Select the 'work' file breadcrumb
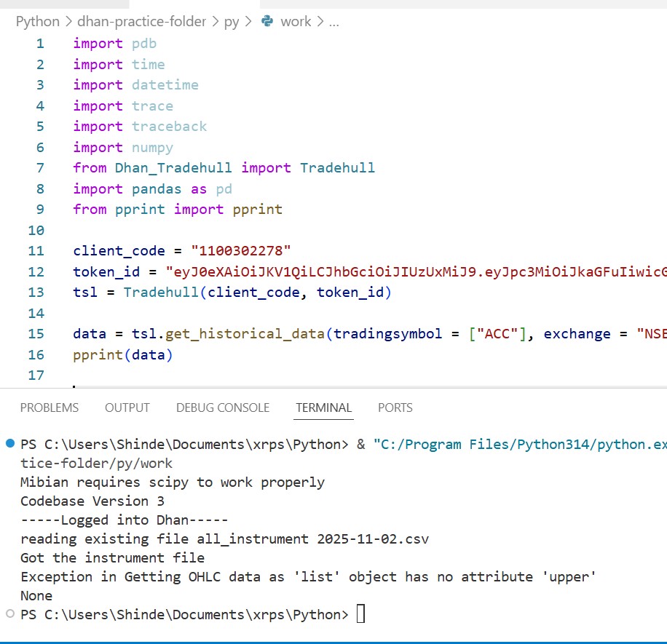667x644 pixels. pos(296,22)
